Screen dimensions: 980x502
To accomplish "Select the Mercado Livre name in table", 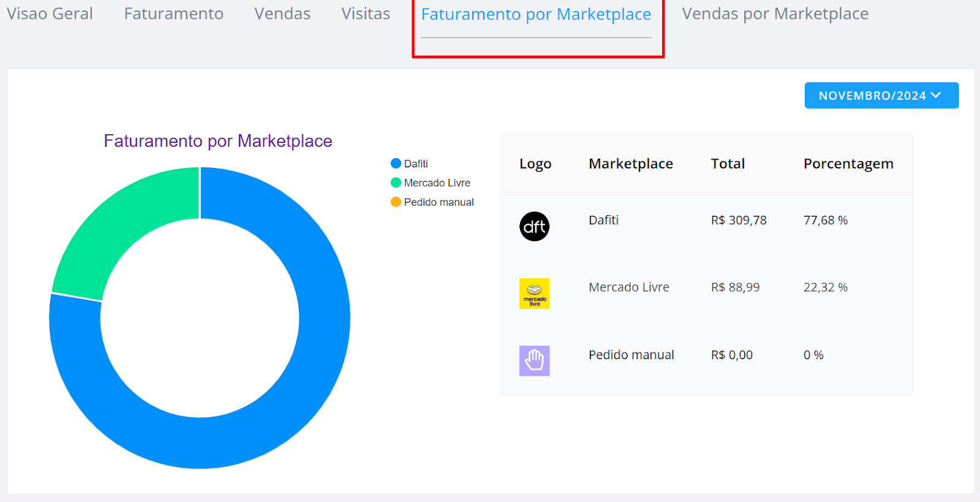I will click(x=629, y=287).
